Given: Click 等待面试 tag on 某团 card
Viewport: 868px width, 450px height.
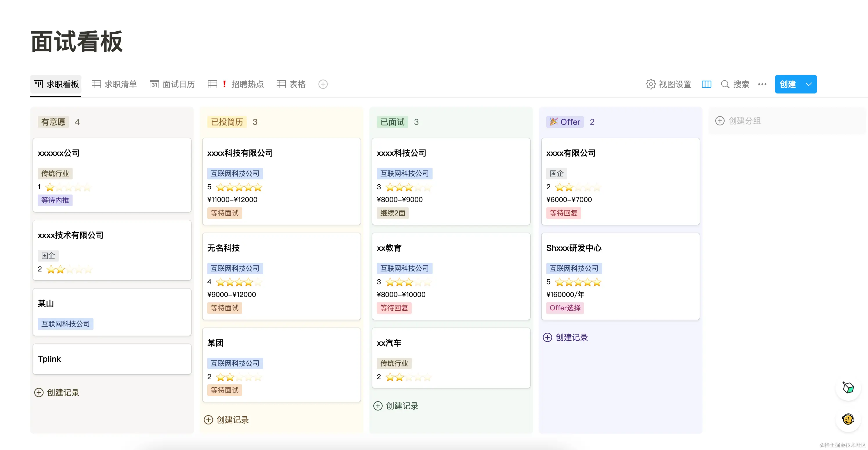Looking at the screenshot, I should click(224, 390).
